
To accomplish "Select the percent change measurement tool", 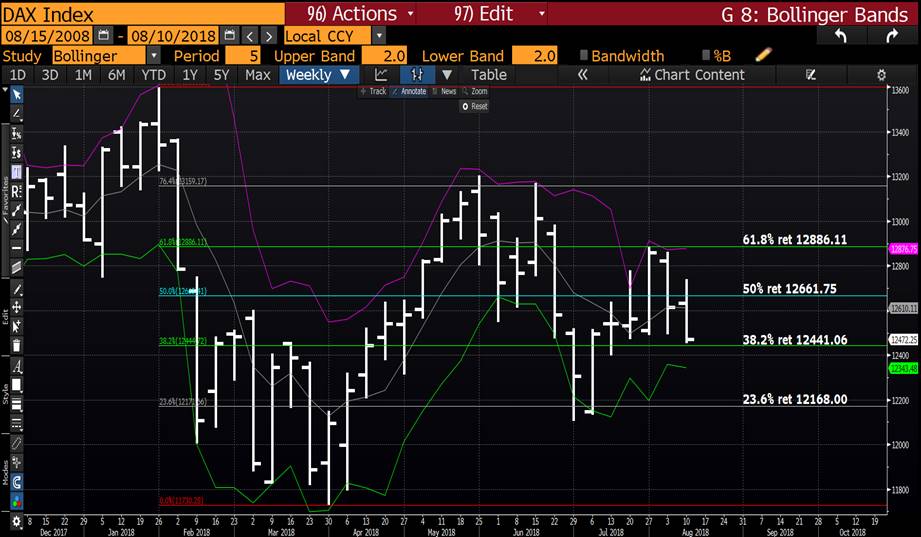I will pos(16,133).
